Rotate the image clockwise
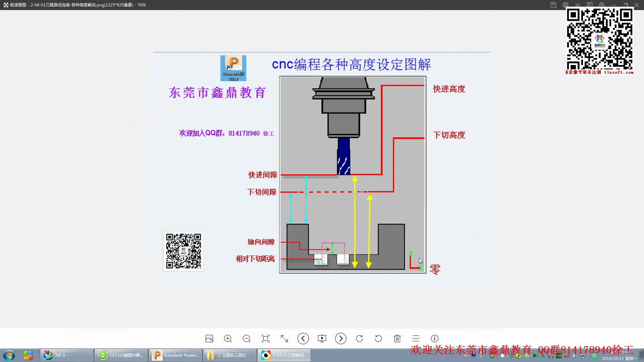Image resolution: width=644 pixels, height=362 pixels. point(360,339)
